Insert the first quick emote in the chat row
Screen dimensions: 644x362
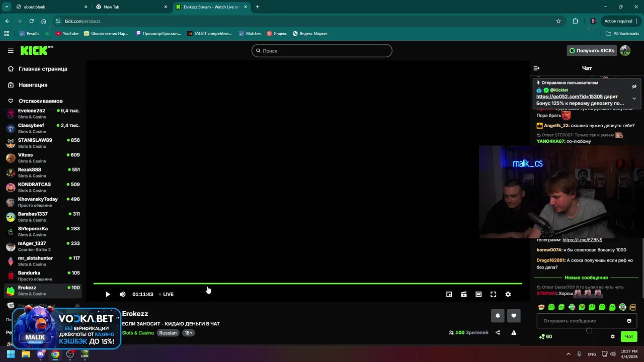tap(541, 307)
